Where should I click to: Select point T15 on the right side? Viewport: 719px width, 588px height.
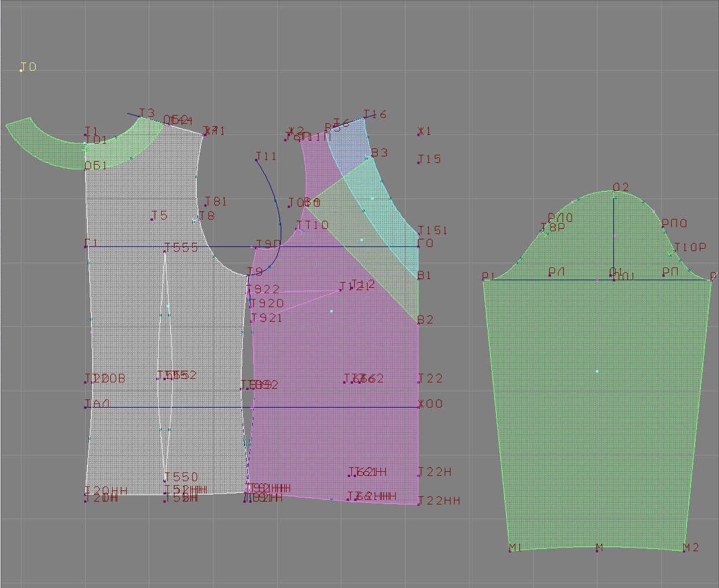(419, 162)
